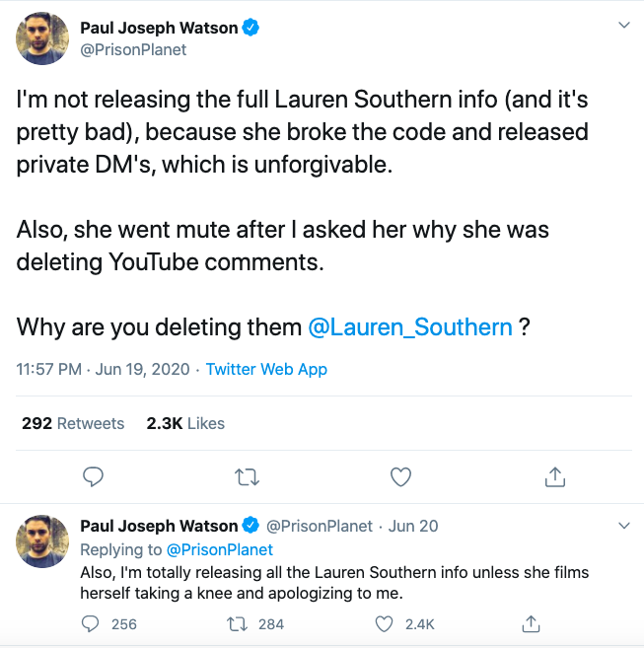Viewport: 644px width, 648px height.
Task: View the 292 Retweets list
Action: coord(73,423)
